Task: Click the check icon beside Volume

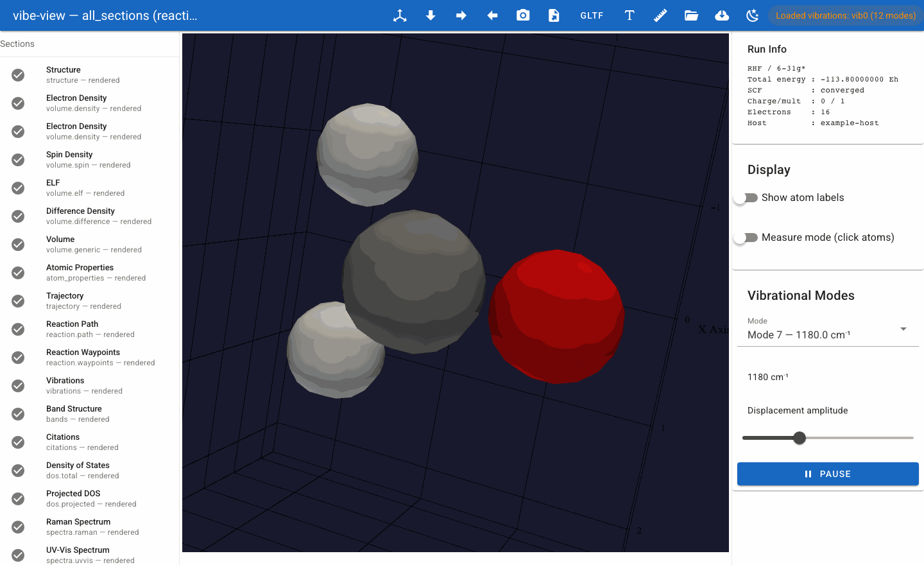Action: pos(18,245)
